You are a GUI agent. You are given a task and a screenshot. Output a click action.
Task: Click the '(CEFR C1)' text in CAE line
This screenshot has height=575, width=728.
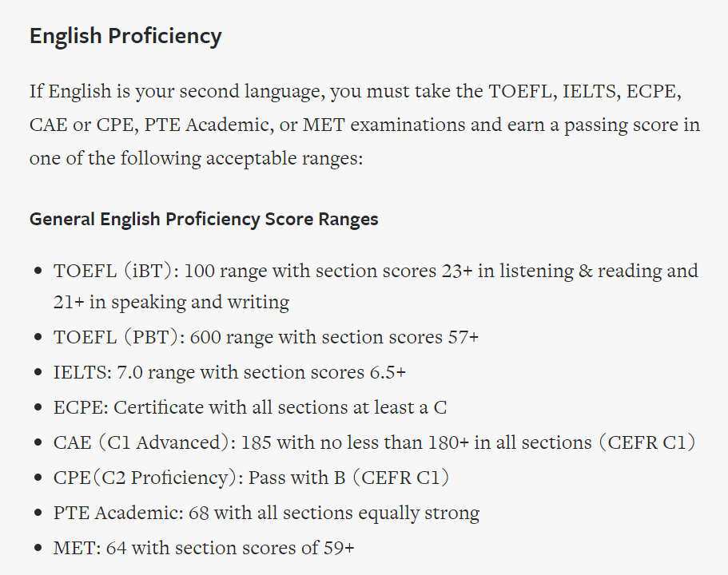(646, 442)
